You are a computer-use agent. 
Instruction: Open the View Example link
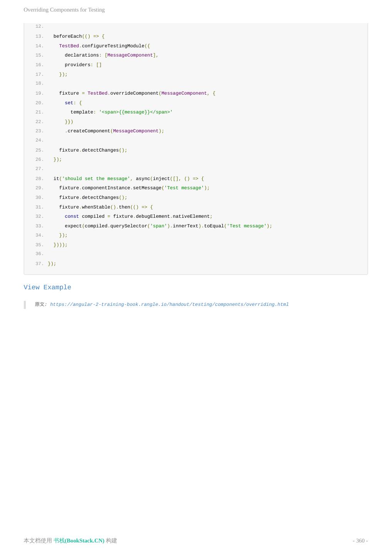[47, 287]
